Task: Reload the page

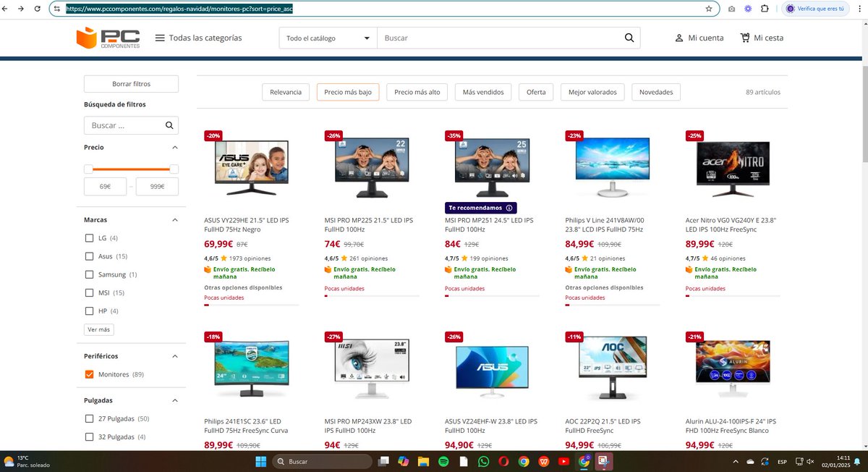Action: (37, 9)
